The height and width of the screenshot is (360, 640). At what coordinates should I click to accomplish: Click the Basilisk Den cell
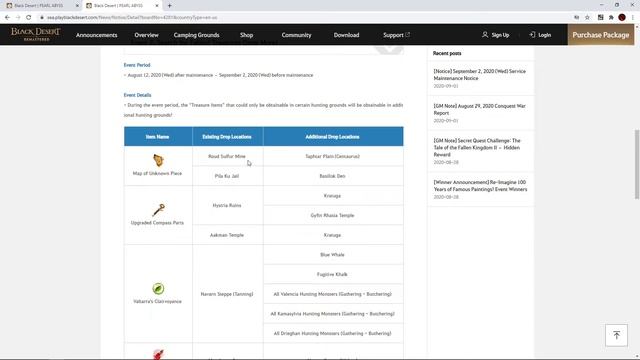click(332, 176)
